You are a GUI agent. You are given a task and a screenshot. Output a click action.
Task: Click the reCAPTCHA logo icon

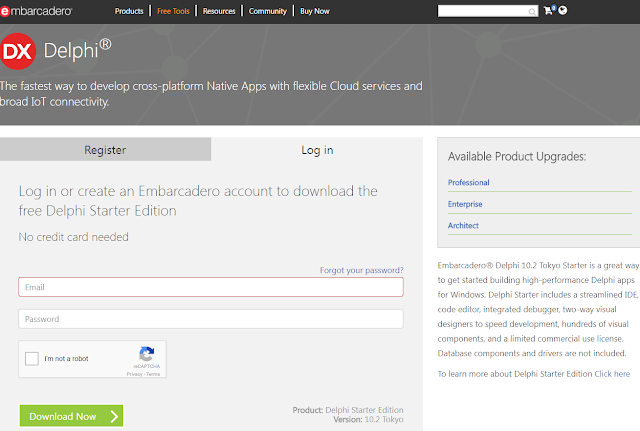coord(147,353)
